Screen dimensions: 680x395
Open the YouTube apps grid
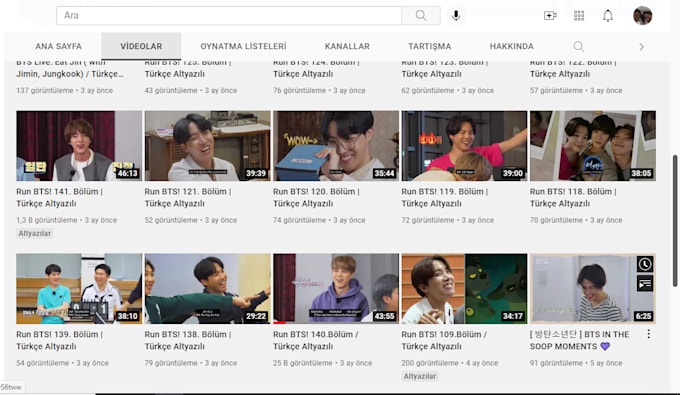tap(579, 16)
